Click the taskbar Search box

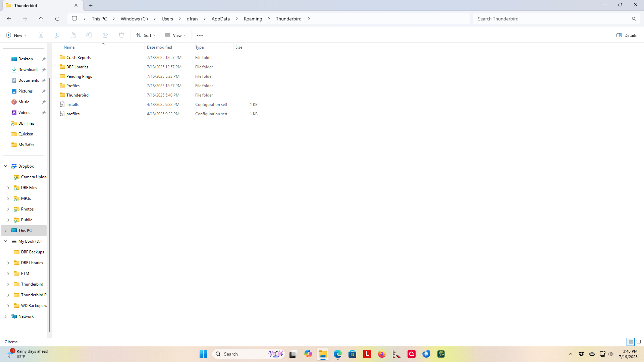249,354
